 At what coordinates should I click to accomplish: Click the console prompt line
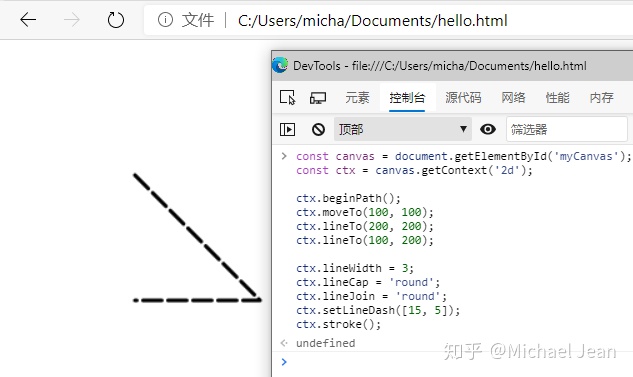452,362
